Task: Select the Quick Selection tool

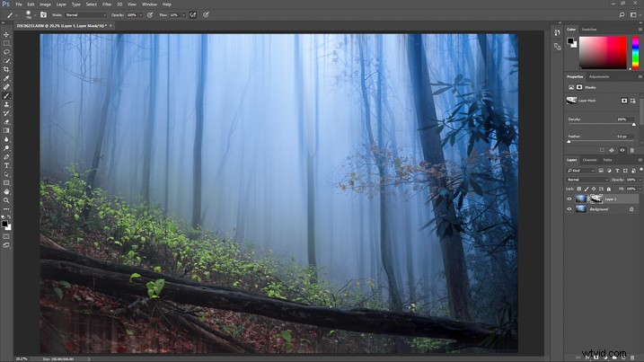Action: [6, 61]
